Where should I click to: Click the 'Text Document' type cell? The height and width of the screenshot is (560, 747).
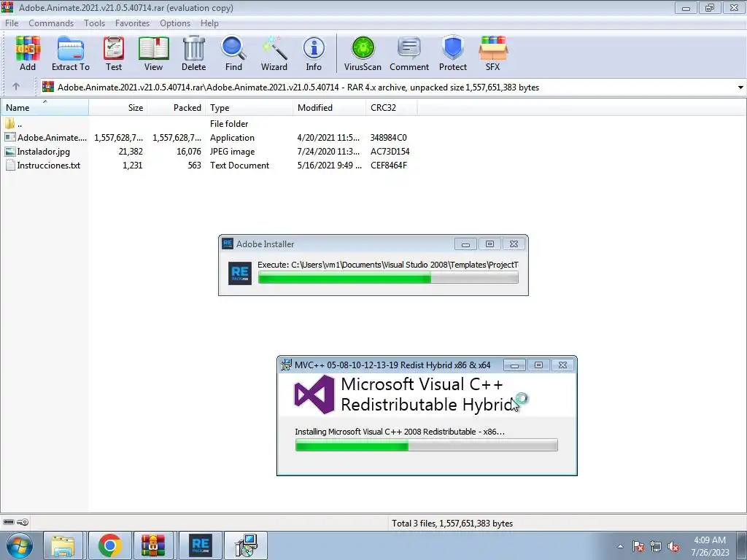pyautogui.click(x=239, y=166)
